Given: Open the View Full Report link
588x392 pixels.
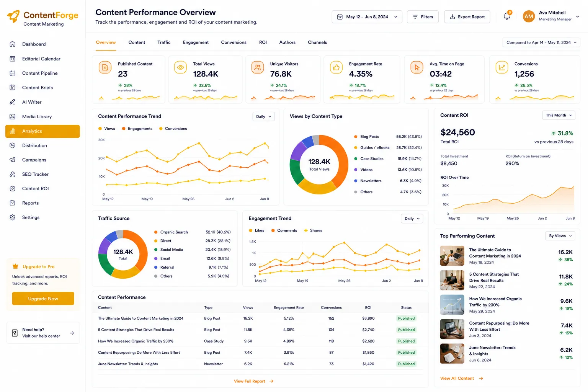Looking at the screenshot, I should click(x=253, y=381).
